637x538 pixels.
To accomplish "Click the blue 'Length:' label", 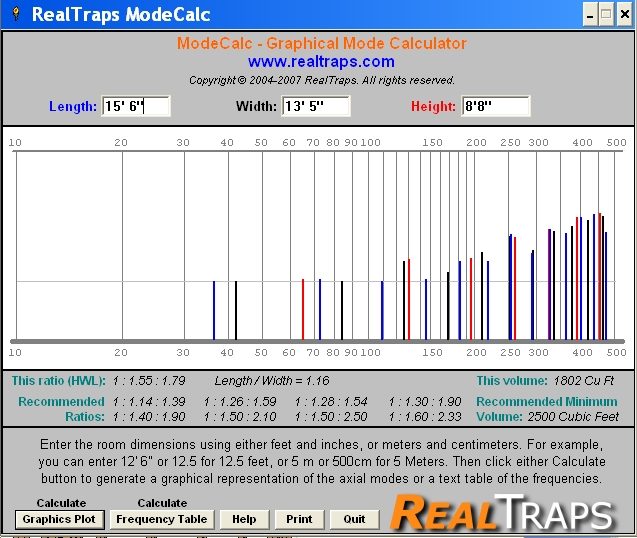I will [x=73, y=106].
